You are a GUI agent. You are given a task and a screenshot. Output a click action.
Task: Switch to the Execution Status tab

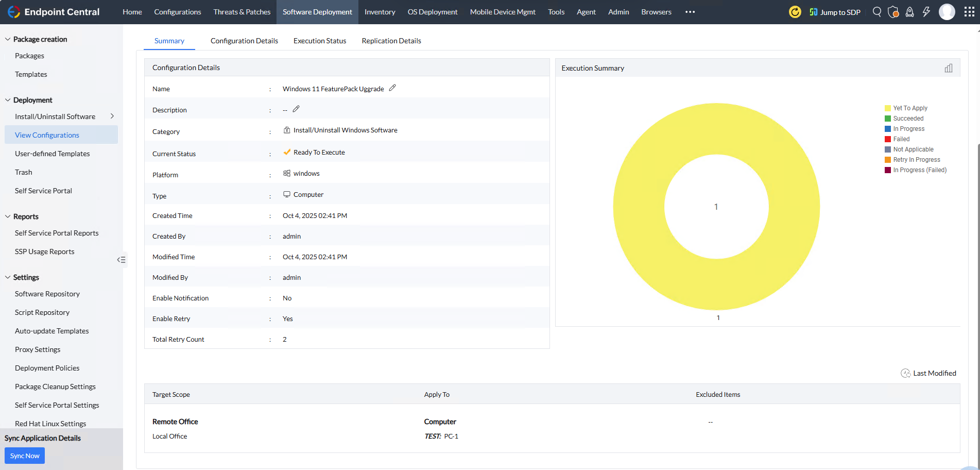point(319,41)
